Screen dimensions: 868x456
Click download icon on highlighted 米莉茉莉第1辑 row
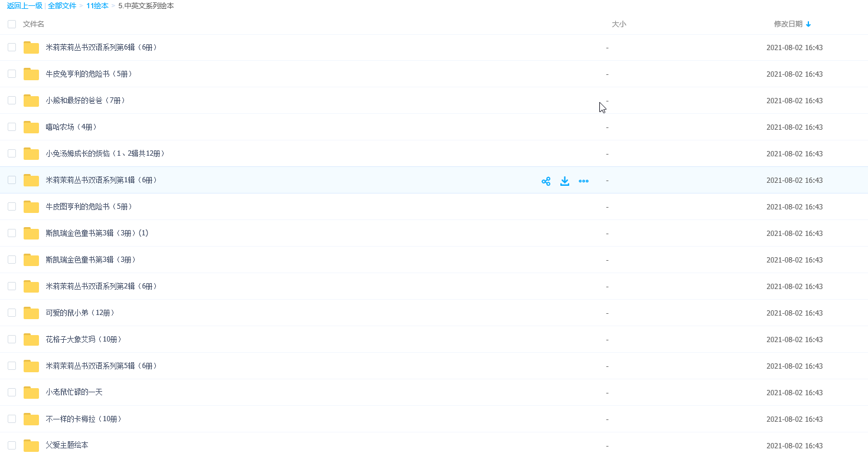point(564,181)
